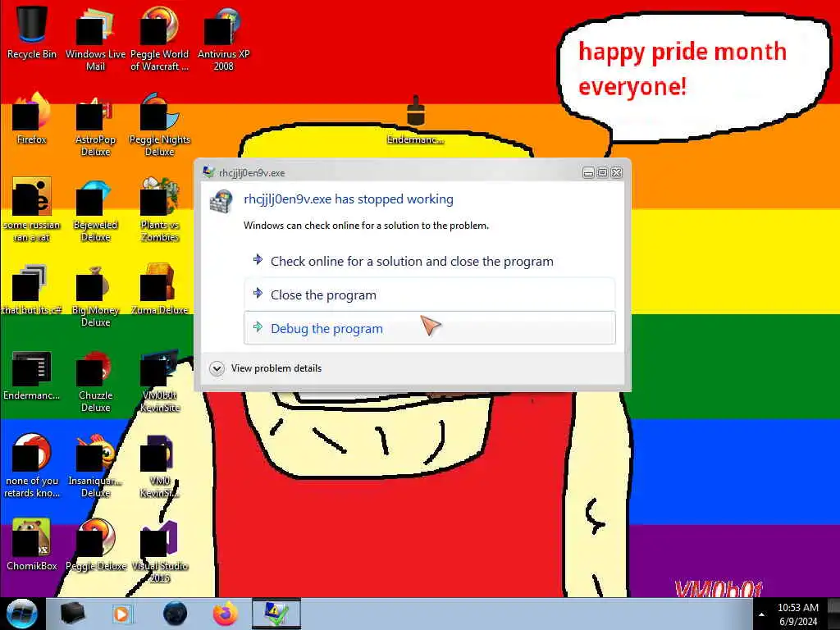Select the Zuma Deluxe desktop icon
The width and height of the screenshot is (840, 630).
[160, 290]
